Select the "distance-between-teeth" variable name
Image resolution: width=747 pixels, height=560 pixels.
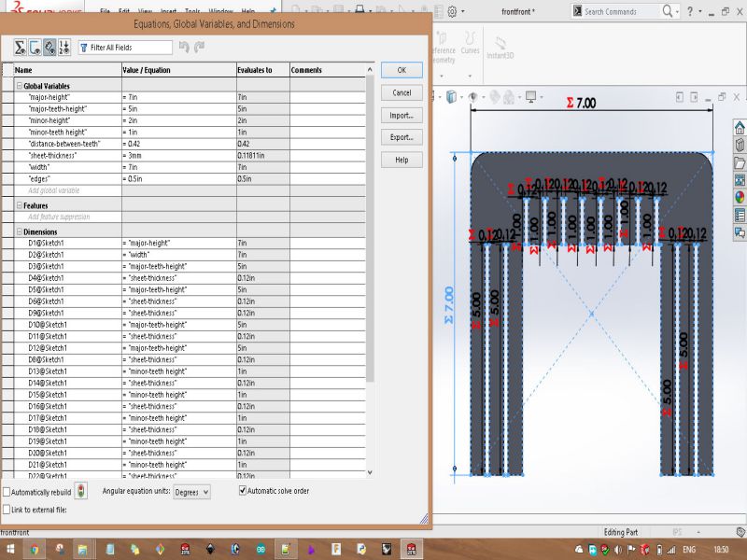pyautogui.click(x=64, y=144)
